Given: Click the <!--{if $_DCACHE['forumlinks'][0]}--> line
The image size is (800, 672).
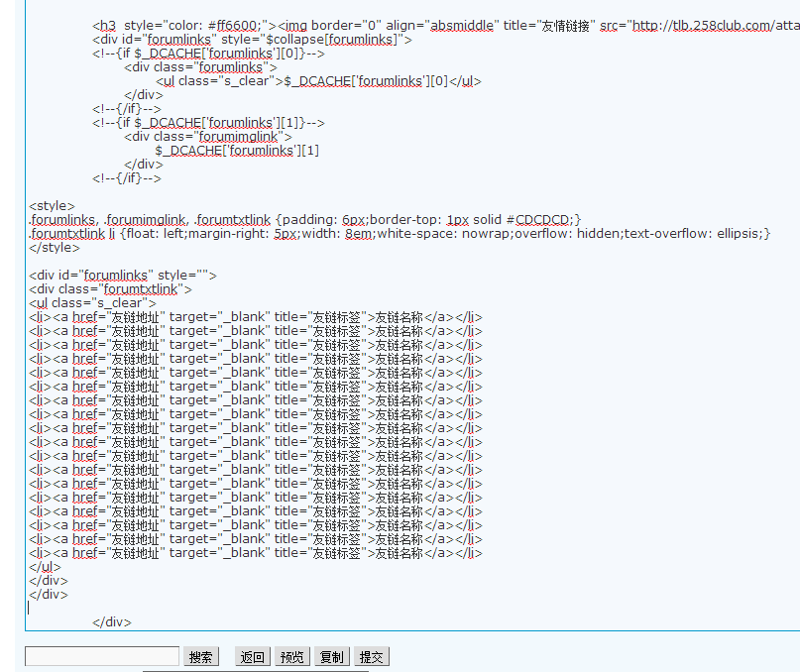Looking at the screenshot, I should coord(208,54).
